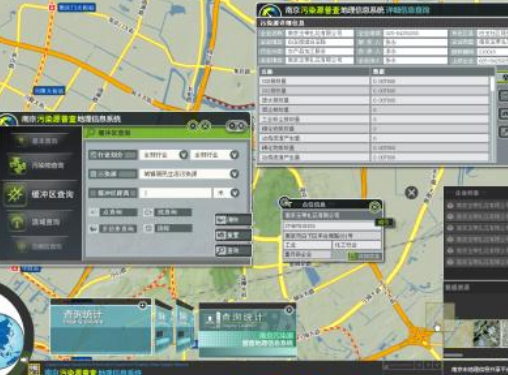
Task: Click the round X icon on the map
Action: (x=411, y=192)
